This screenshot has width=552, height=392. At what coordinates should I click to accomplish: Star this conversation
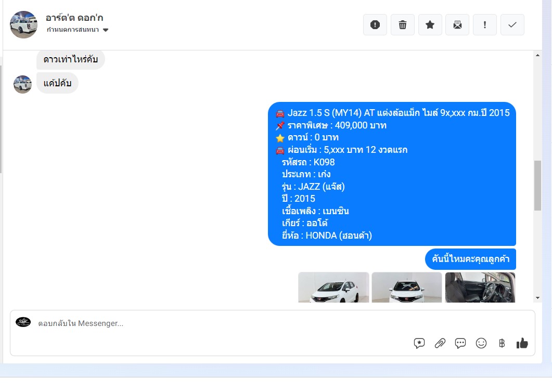430,24
